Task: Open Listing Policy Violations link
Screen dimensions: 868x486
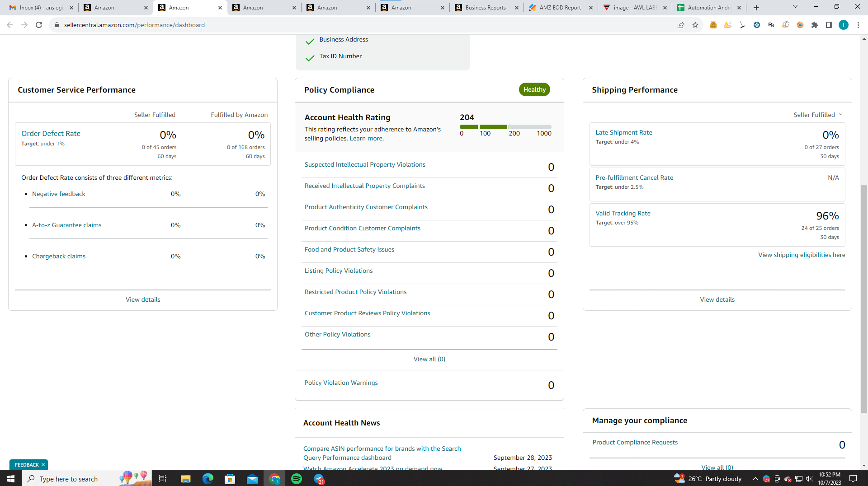Action: [x=338, y=271]
